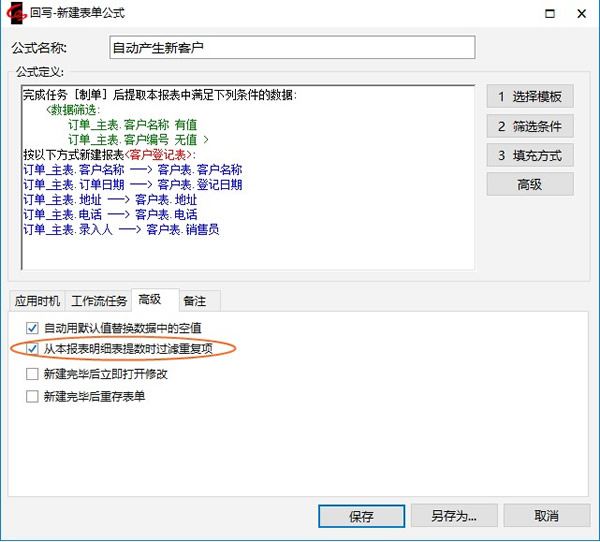
Task: Cancel with the 取消 button
Action: click(x=546, y=516)
